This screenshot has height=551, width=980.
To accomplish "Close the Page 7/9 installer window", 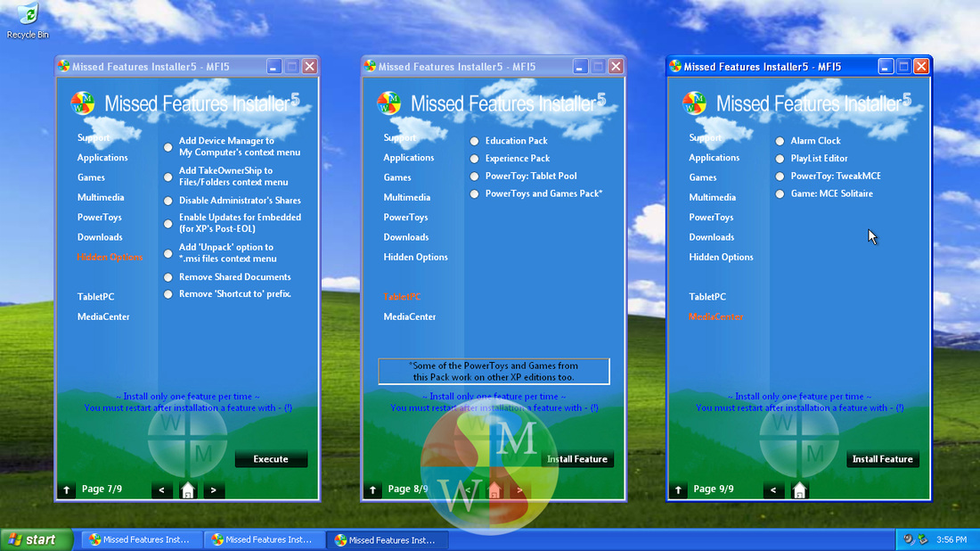I will [309, 66].
